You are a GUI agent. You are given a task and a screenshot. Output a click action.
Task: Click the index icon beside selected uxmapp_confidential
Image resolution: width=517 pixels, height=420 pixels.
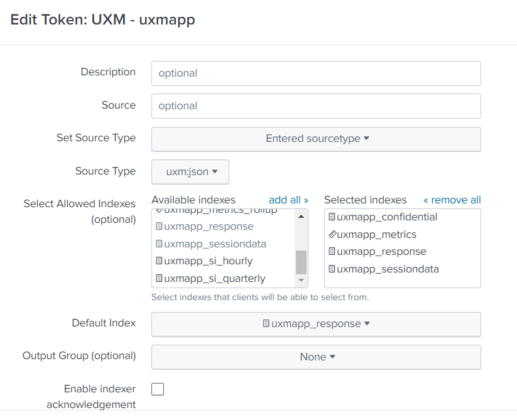332,217
